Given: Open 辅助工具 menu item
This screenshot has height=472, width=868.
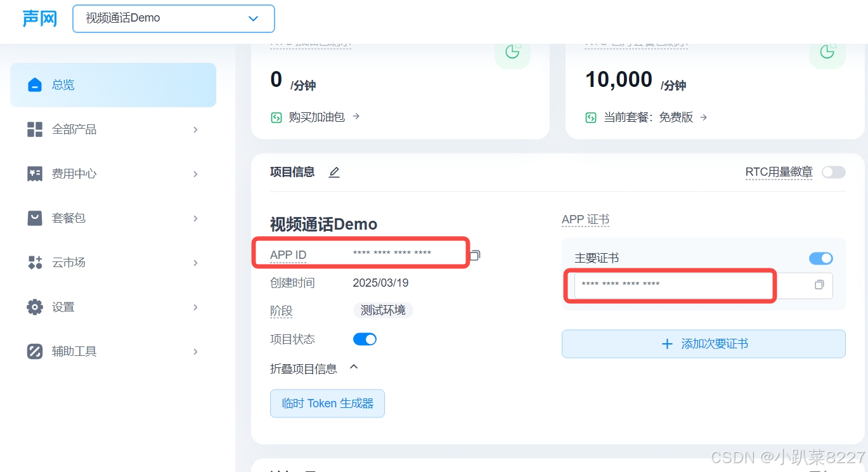Looking at the screenshot, I should coord(113,351).
